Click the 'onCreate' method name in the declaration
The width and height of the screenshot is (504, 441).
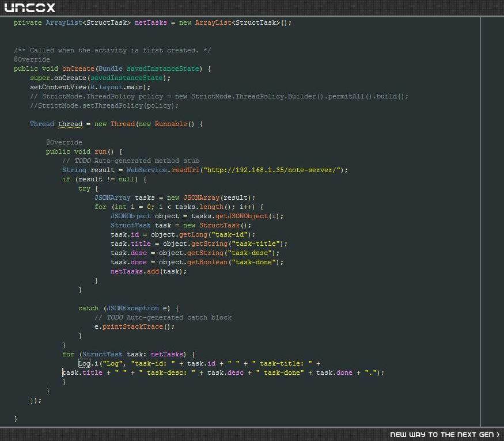[78, 69]
